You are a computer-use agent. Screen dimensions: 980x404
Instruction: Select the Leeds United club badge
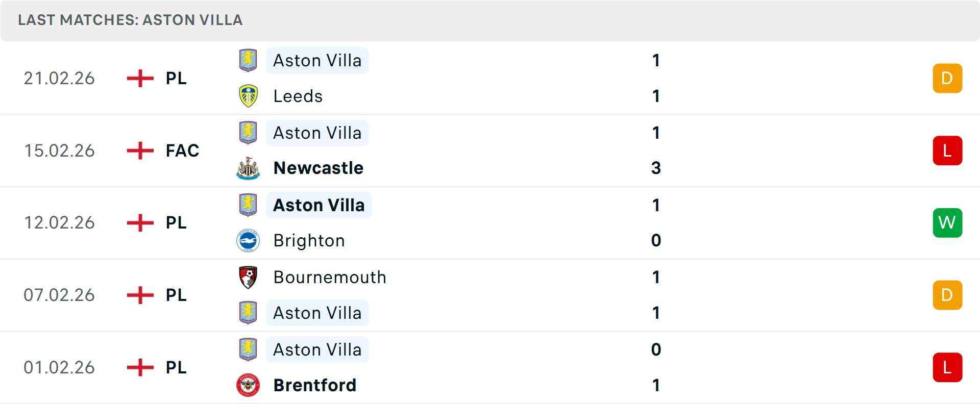click(248, 96)
